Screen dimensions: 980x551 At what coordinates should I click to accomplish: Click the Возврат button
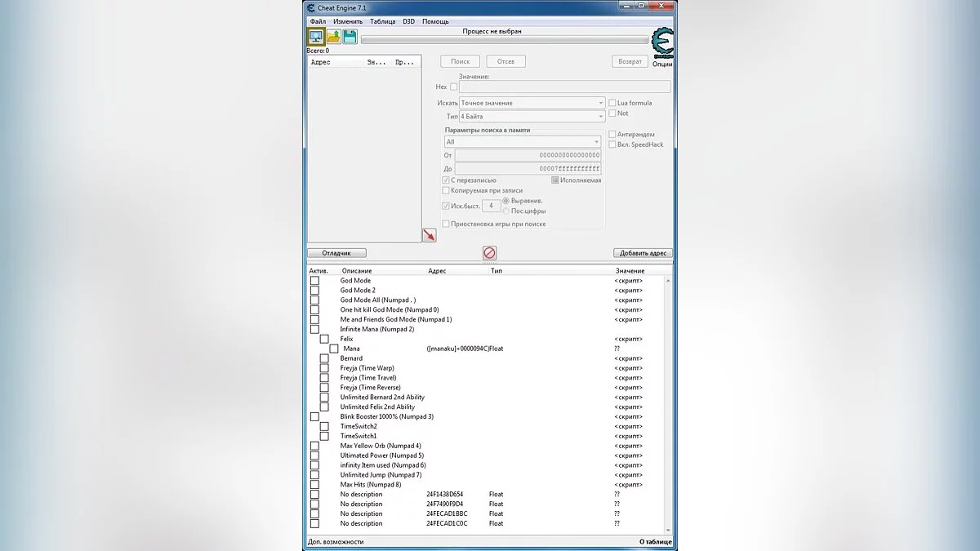pos(630,61)
